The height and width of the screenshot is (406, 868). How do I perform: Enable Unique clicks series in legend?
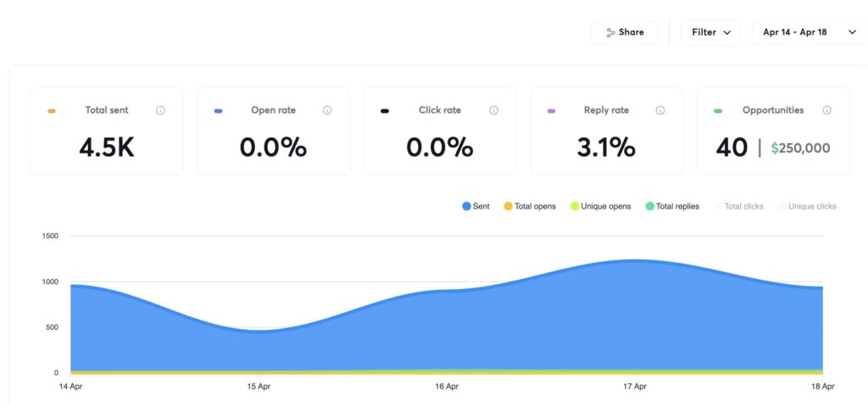click(806, 206)
